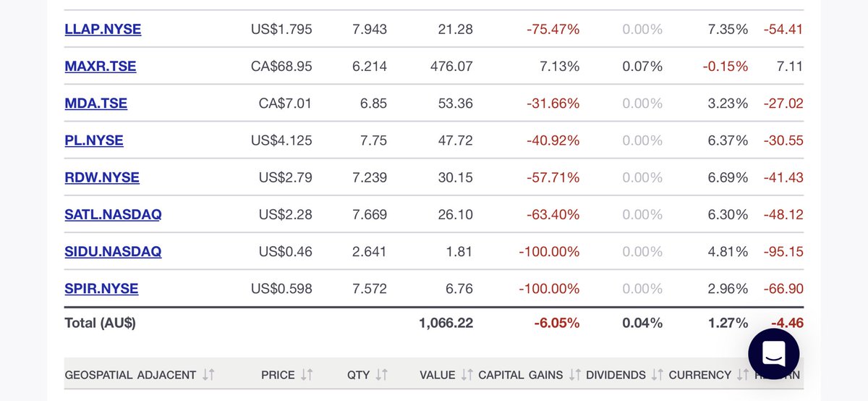Select MAXR value 476.07

pos(450,67)
